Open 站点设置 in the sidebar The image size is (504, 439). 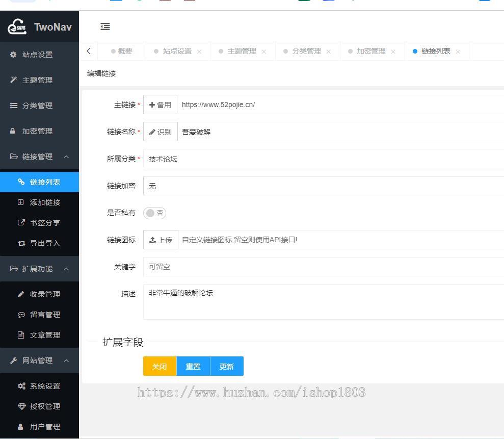click(x=39, y=55)
